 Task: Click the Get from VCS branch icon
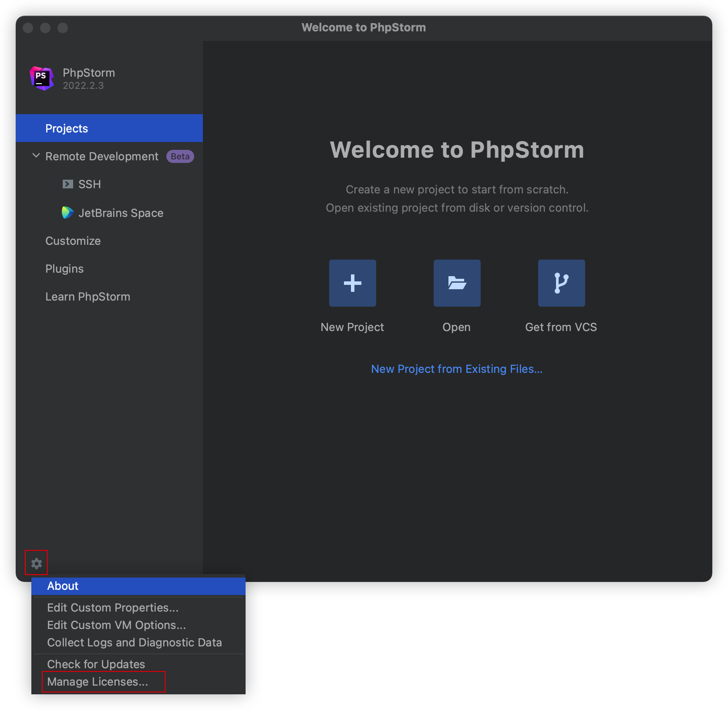pos(561,283)
